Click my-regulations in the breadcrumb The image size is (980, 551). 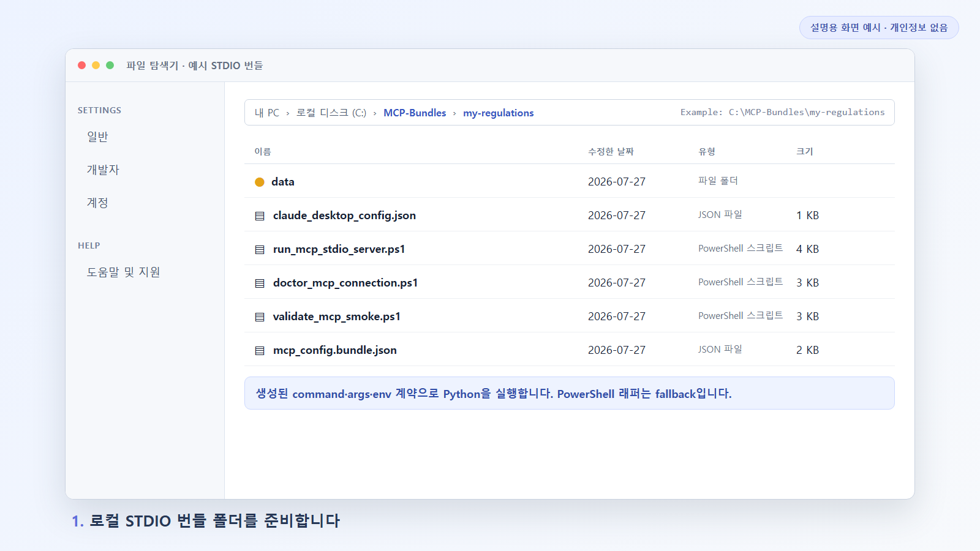[x=498, y=113]
